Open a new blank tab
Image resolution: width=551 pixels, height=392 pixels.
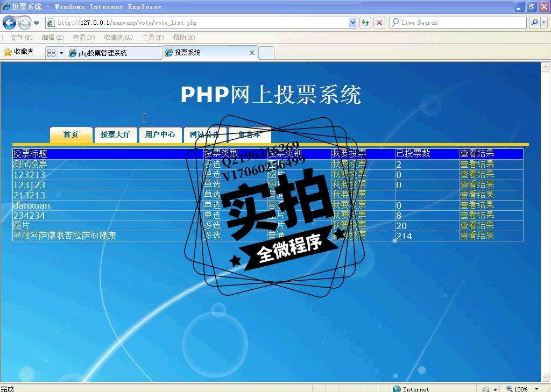266,53
